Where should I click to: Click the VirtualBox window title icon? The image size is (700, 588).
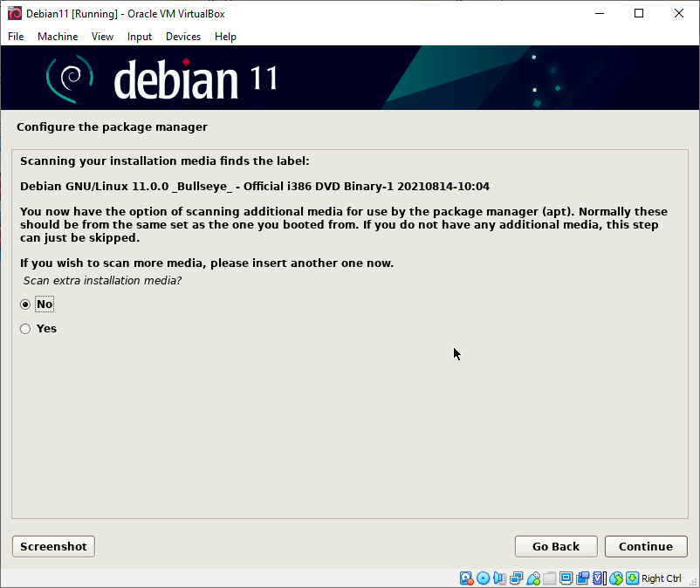[15, 13]
